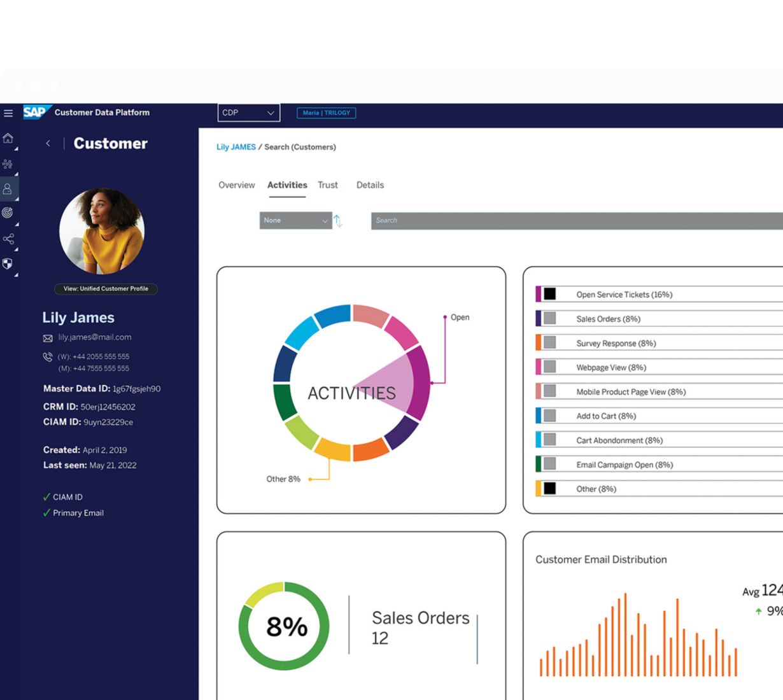Image resolution: width=783 pixels, height=700 pixels.
Task: Open the share connections sidebar icon
Action: point(8,239)
